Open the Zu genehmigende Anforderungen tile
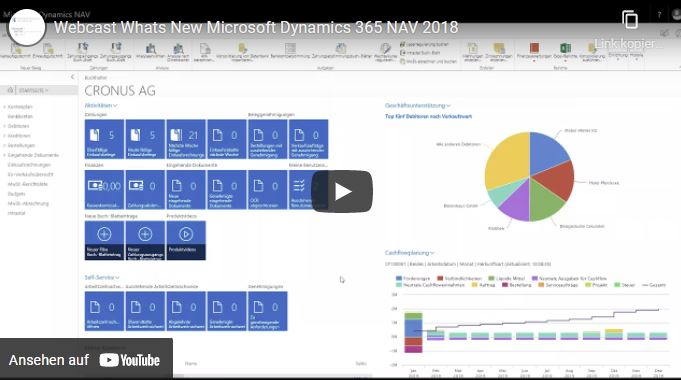Viewport: 681px width, 380px height. click(x=268, y=311)
